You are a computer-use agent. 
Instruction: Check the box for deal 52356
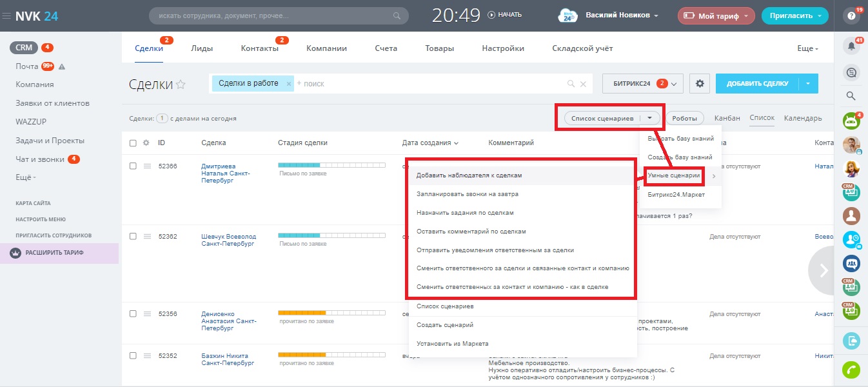click(x=133, y=313)
